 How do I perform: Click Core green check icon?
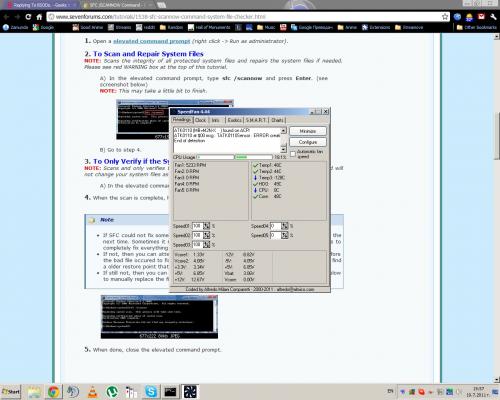coord(256,196)
